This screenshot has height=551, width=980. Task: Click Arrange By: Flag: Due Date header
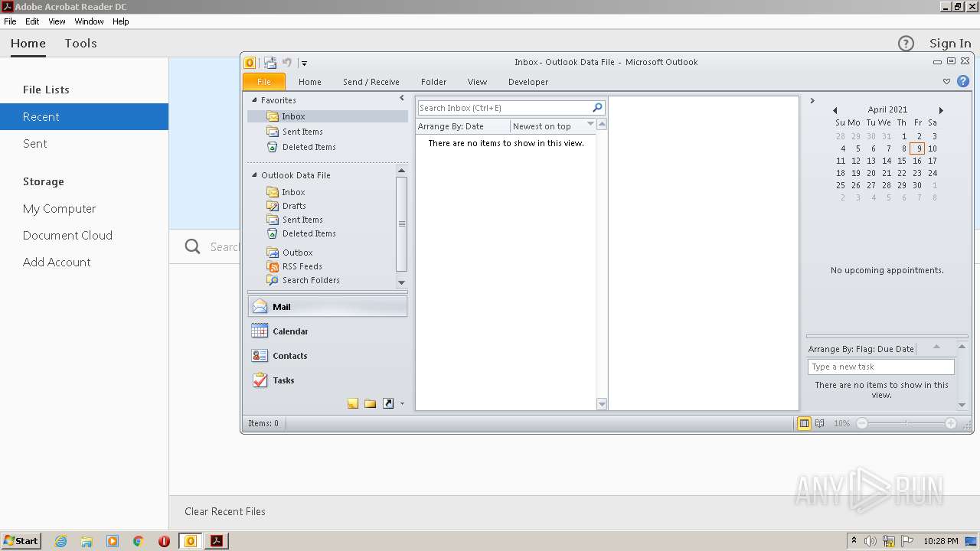coord(861,349)
